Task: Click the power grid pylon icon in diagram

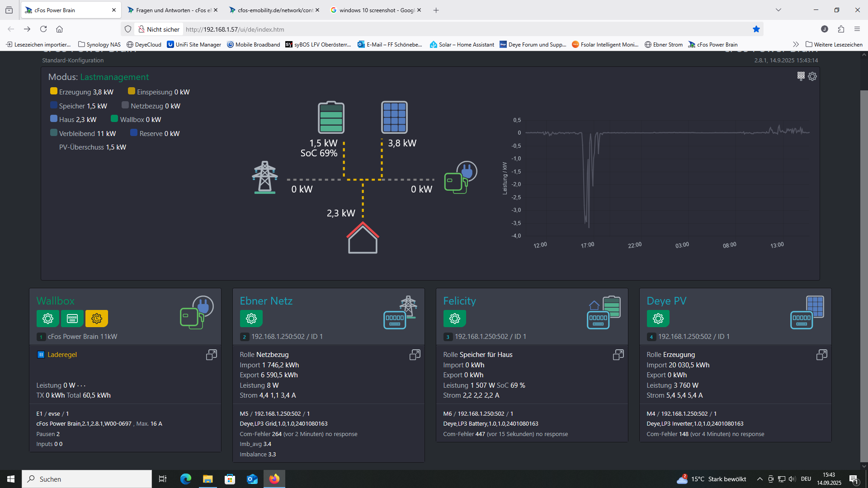Action: pos(265,177)
